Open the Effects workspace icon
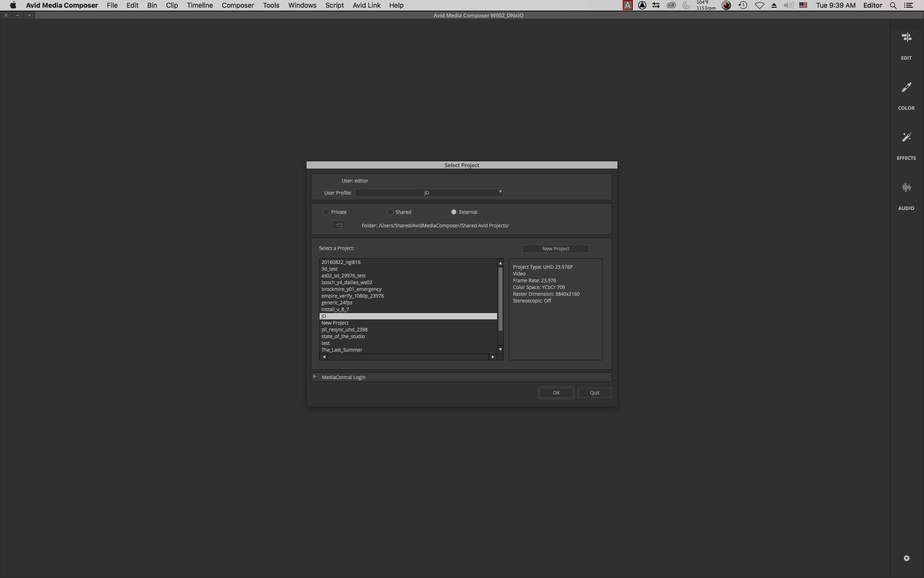This screenshot has height=578, width=924. [906, 138]
